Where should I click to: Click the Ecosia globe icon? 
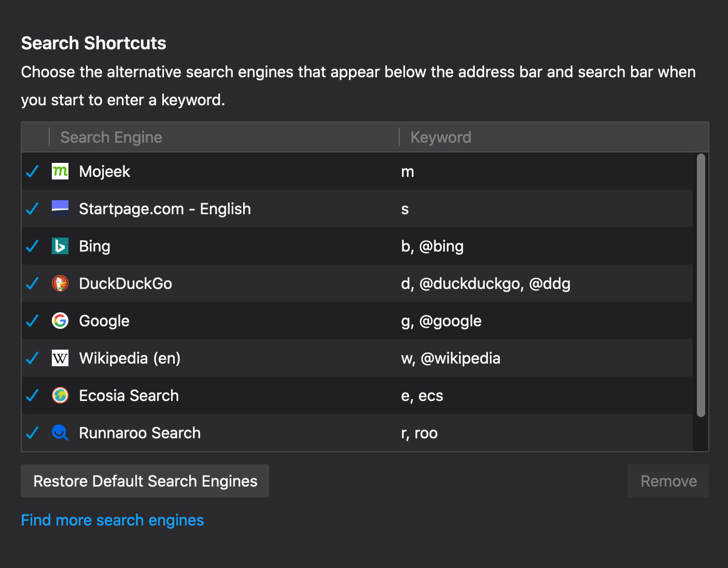coord(60,395)
